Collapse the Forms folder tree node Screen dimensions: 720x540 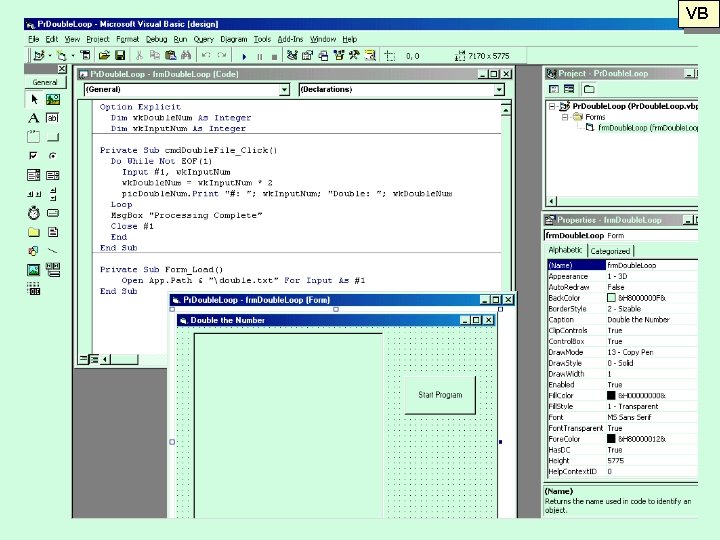click(565, 117)
